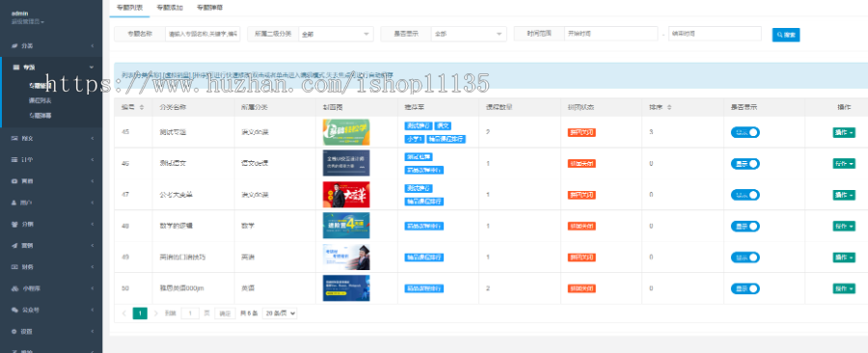Open the 操作 dropdown for row 47

click(x=844, y=195)
